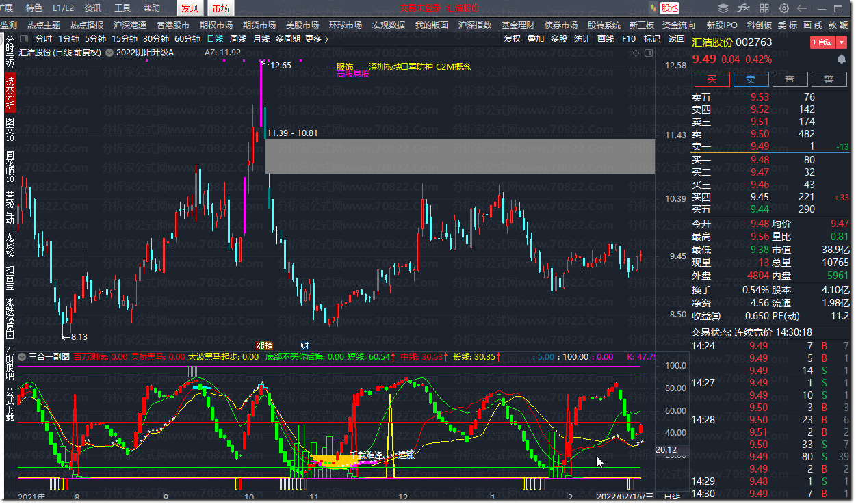Expand 更多 periods dropdown
Viewport: 856px width, 504px height.
(317, 39)
